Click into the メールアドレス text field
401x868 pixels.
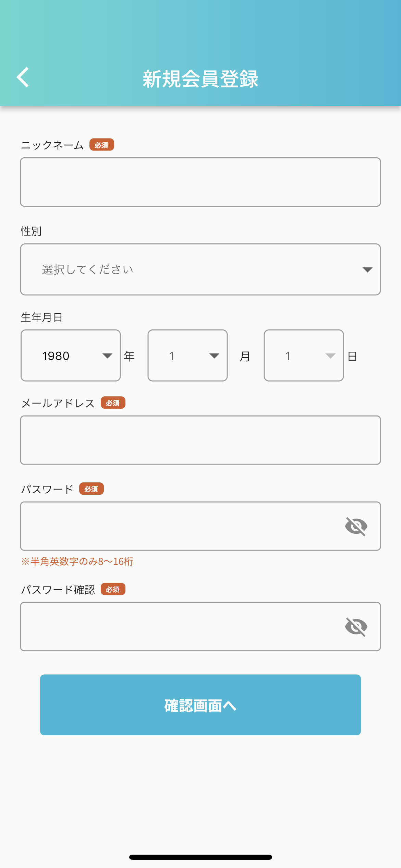point(200,440)
